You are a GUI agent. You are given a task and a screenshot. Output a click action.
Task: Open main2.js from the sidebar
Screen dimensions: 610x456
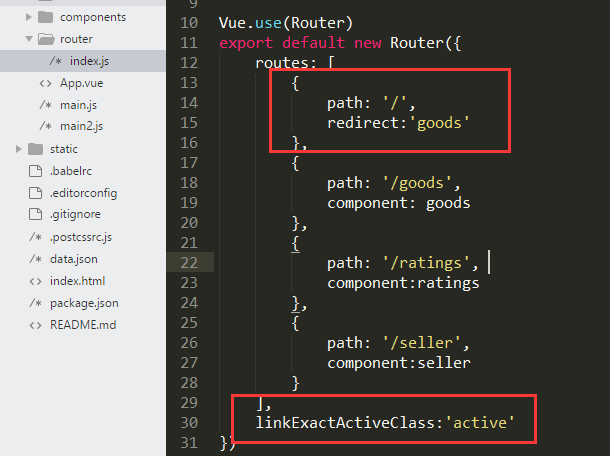pyautogui.click(x=81, y=126)
